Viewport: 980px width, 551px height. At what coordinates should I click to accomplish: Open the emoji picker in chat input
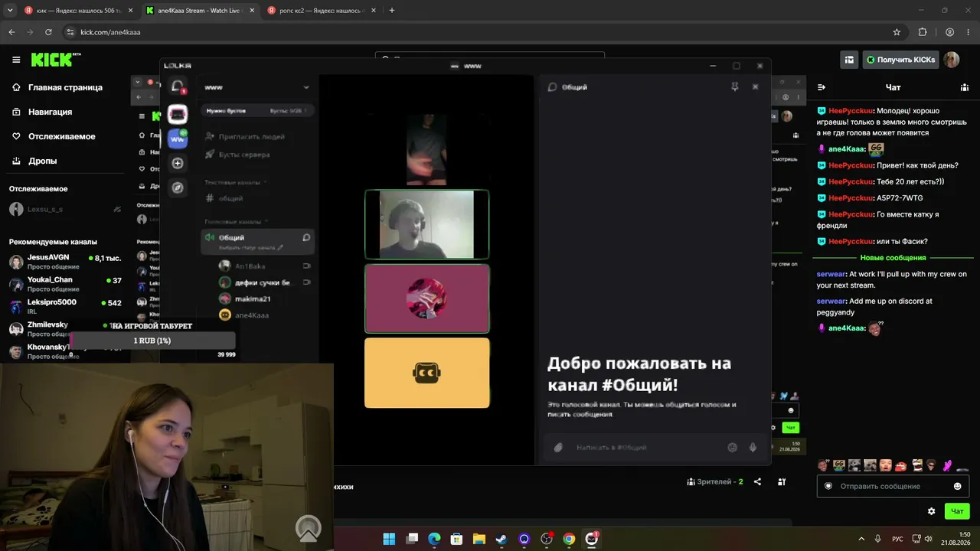coord(957,486)
